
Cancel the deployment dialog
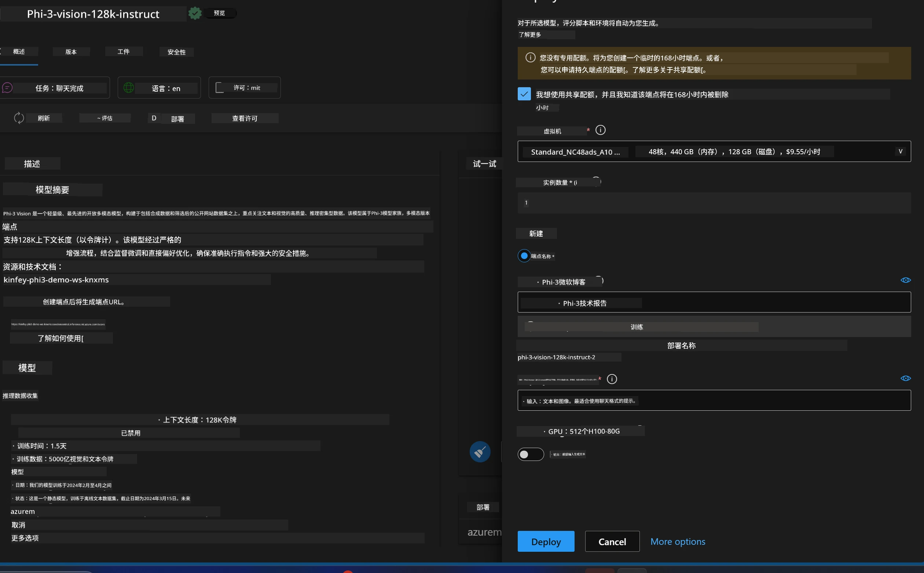pos(612,541)
